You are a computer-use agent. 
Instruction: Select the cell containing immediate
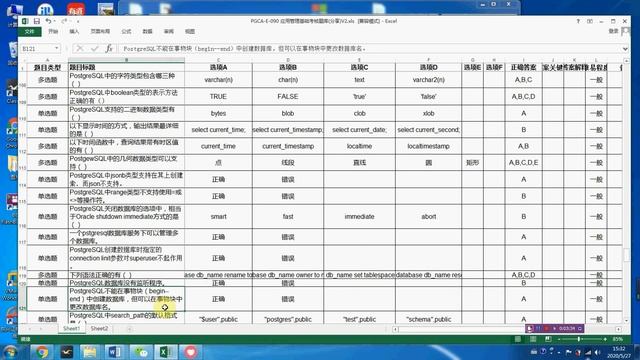tap(359, 216)
